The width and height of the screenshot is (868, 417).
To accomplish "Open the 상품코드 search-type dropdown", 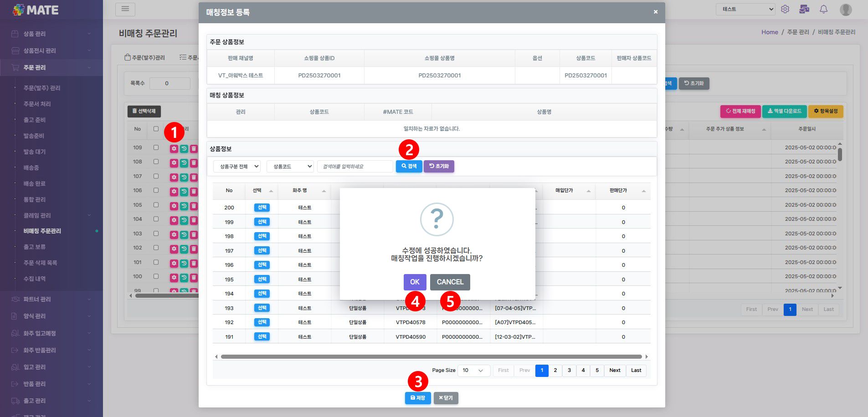I will [290, 167].
